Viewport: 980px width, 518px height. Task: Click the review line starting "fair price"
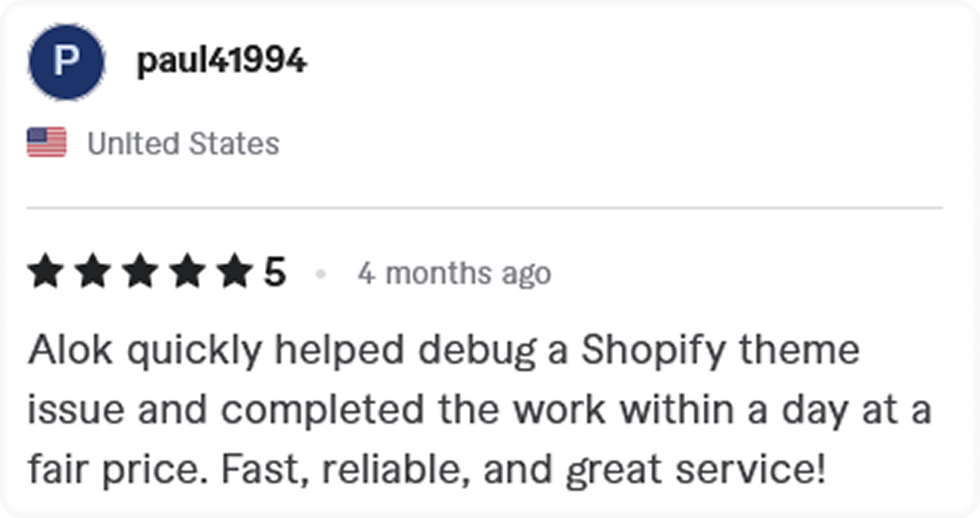(427, 469)
